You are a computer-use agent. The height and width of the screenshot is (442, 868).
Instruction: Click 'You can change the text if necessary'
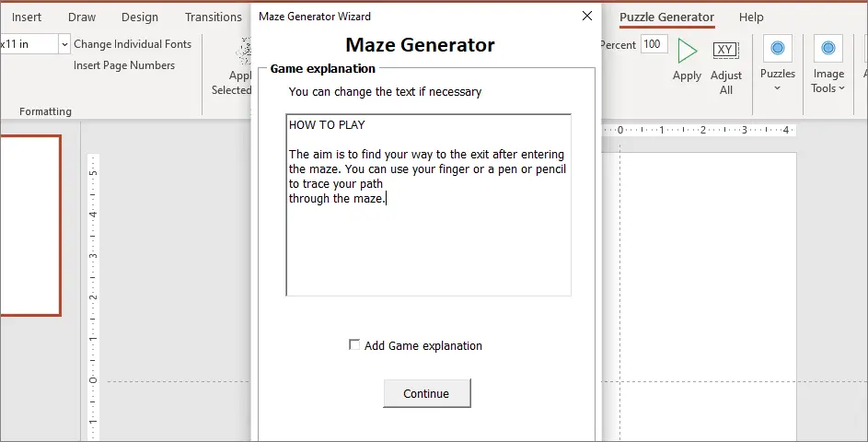point(385,91)
